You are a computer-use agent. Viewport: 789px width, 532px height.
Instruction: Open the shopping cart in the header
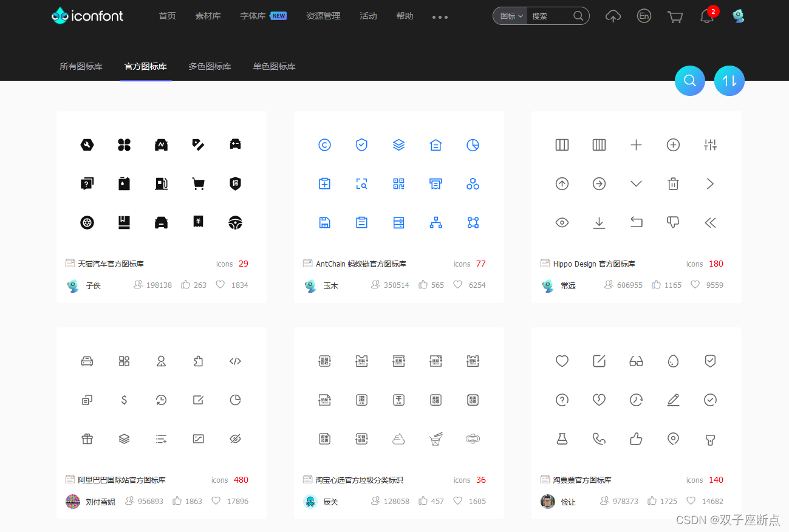pyautogui.click(x=675, y=16)
